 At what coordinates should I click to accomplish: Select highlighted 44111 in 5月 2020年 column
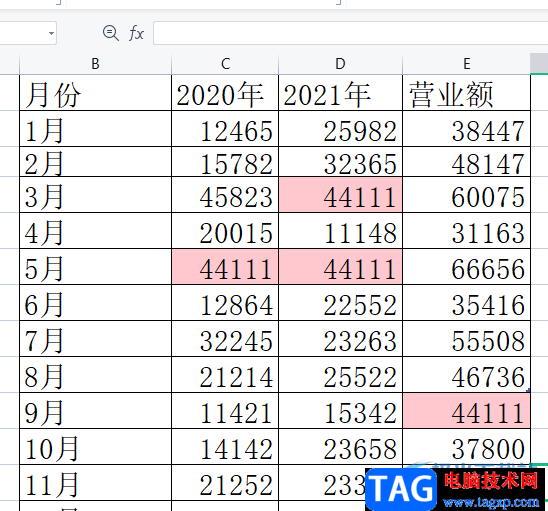tap(225, 267)
